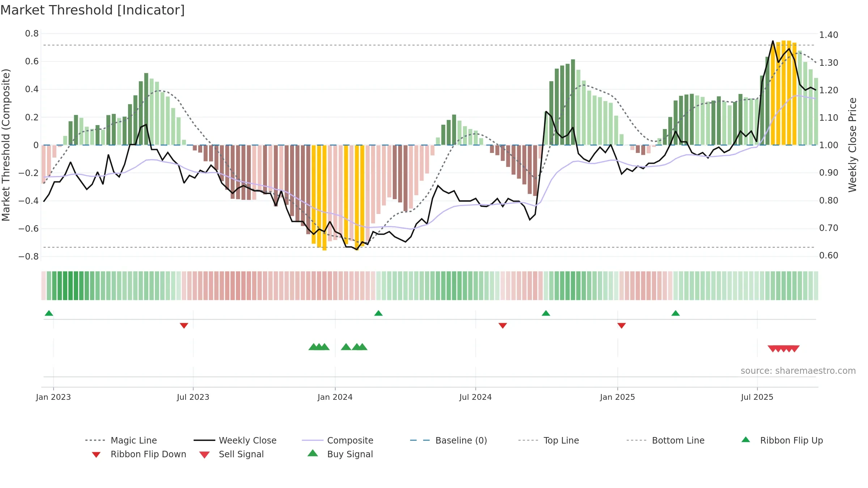Click the 1.40 tick on right axis
Image resolution: width=868 pixels, height=488 pixels.
[829, 35]
